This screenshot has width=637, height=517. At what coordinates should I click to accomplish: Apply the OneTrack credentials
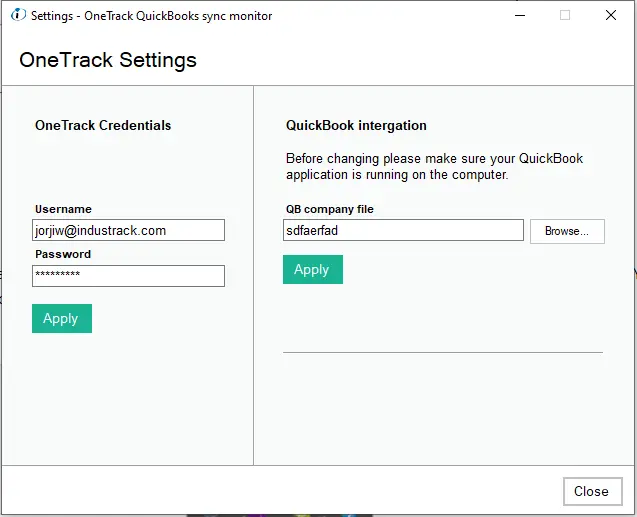click(62, 318)
